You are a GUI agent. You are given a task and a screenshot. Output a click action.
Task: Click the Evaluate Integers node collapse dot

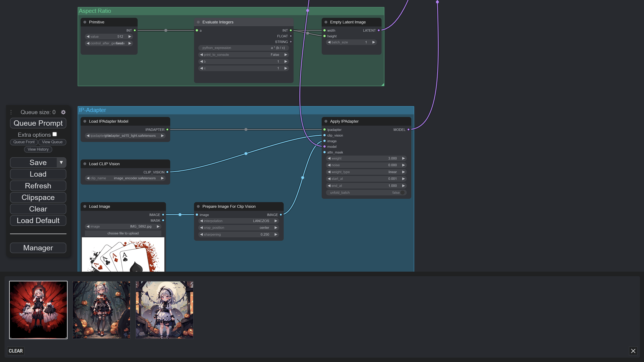(x=198, y=22)
